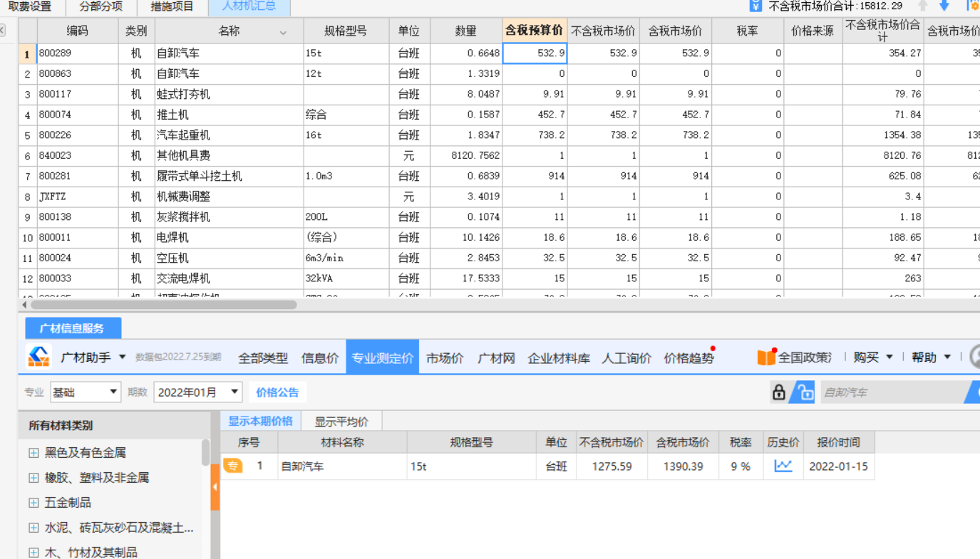The height and width of the screenshot is (559, 980).
Task: Click the 广材助手 logo icon
Action: (38, 357)
